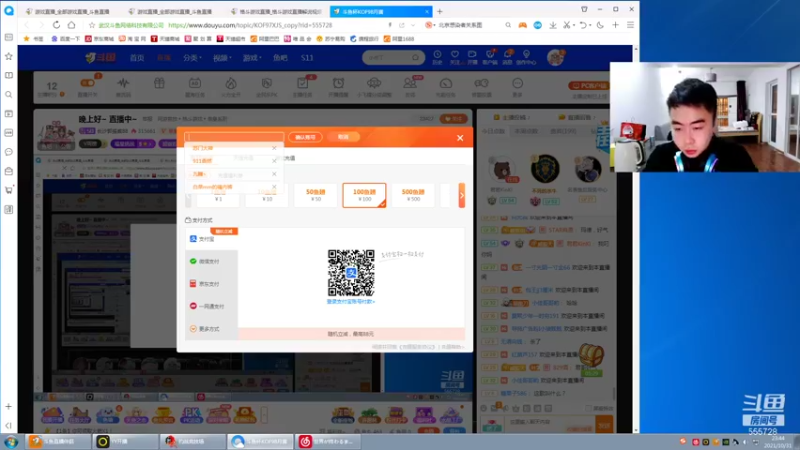The width and height of the screenshot is (800, 450).
Task: Click the Alipay QR code image
Action: point(351,273)
